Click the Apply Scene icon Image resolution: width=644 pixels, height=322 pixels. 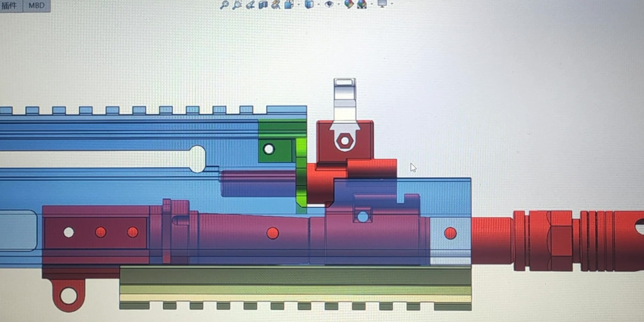click(x=362, y=4)
